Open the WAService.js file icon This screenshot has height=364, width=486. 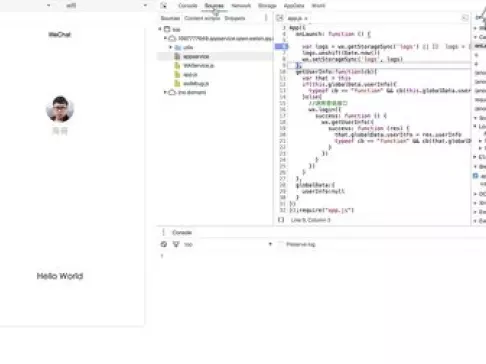pos(177,66)
